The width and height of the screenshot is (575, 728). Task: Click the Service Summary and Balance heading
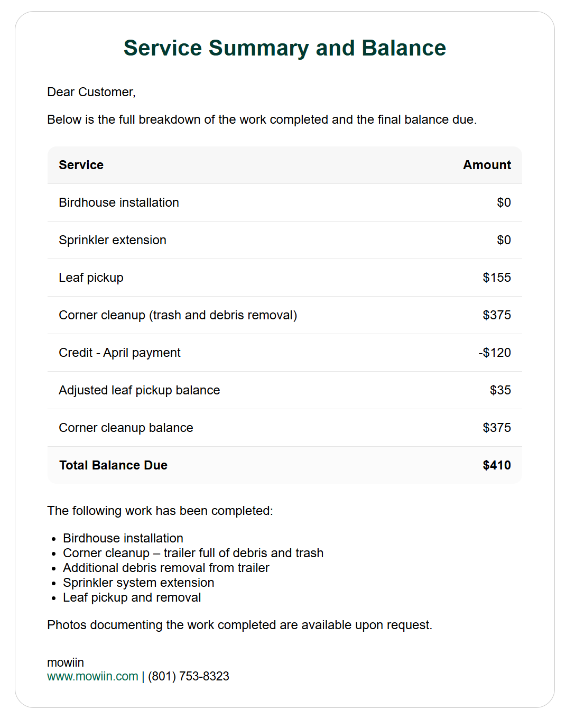pyautogui.click(x=284, y=48)
